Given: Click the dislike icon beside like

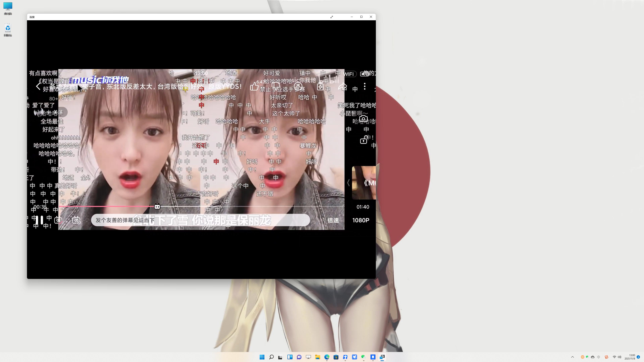Looking at the screenshot, I should point(276,86).
